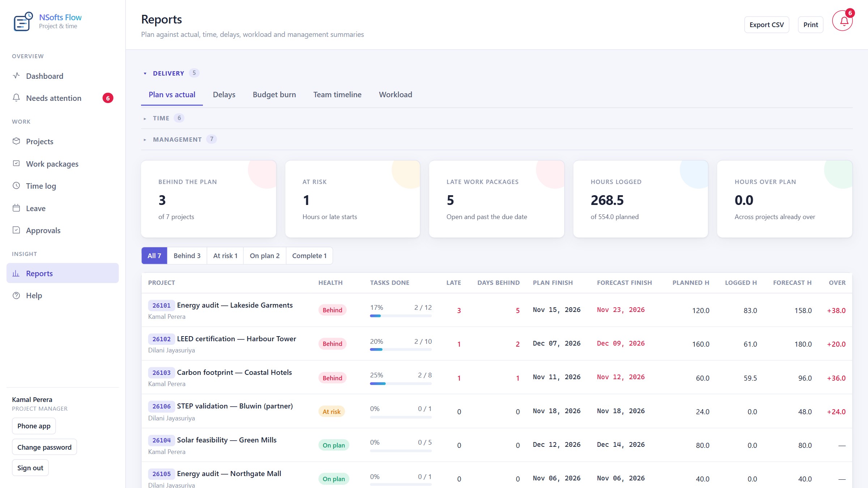This screenshot has height=488, width=868.
Task: Filter projects by Behind 3
Action: [x=187, y=256]
